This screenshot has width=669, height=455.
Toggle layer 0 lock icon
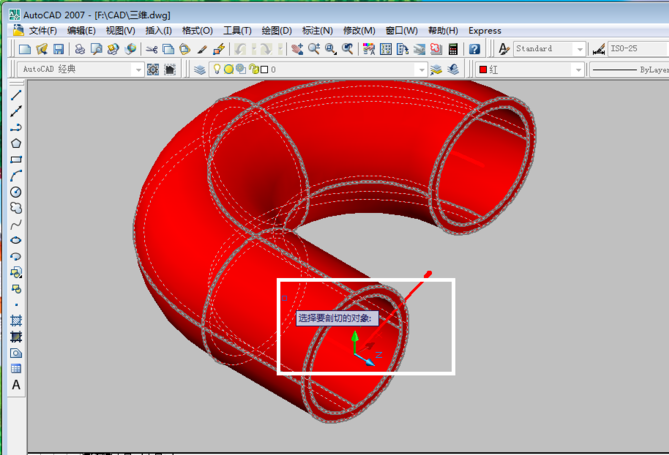252,70
